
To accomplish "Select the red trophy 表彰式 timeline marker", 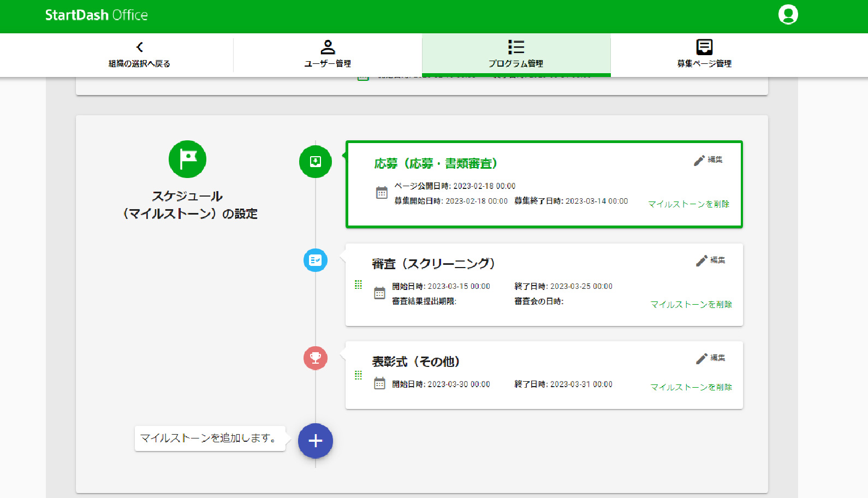I will point(316,358).
